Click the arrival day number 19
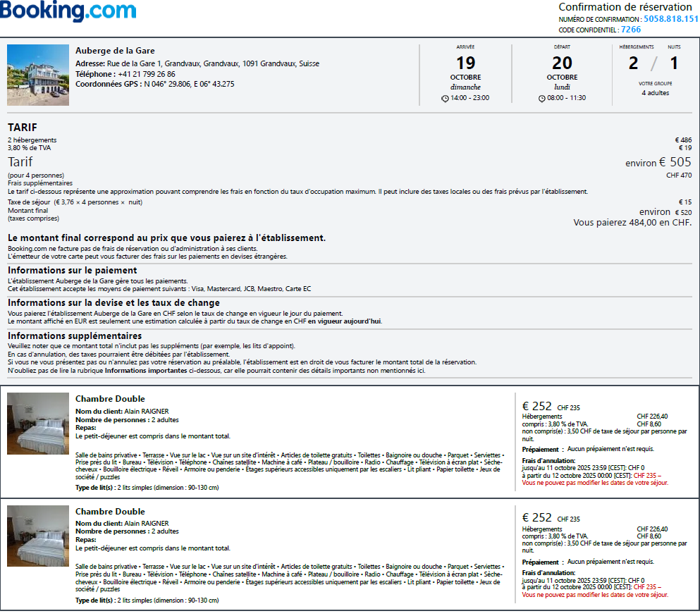The image size is (700, 616). 465,63
